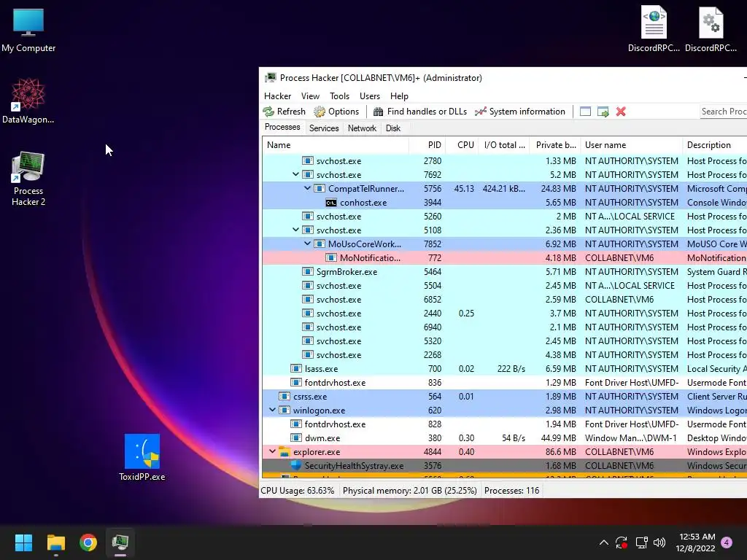Screen dimensions: 747x560
Task: Switch to the Network tab
Action: (362, 128)
